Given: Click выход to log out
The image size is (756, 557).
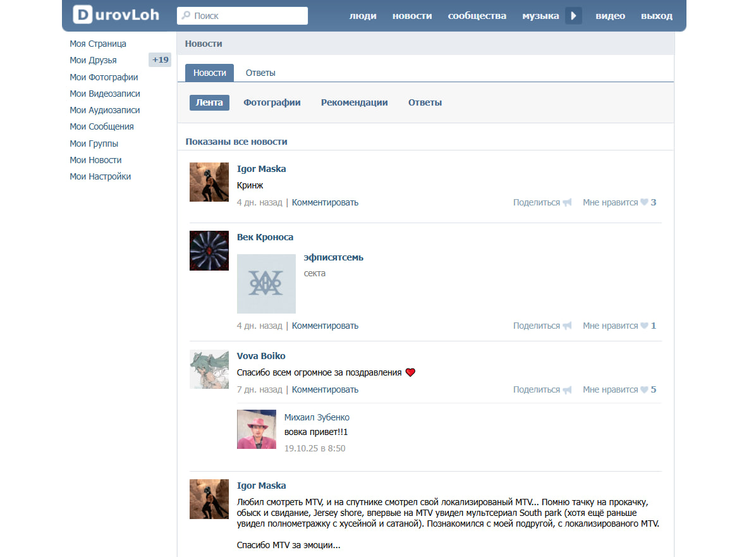Looking at the screenshot, I should pyautogui.click(x=656, y=16).
